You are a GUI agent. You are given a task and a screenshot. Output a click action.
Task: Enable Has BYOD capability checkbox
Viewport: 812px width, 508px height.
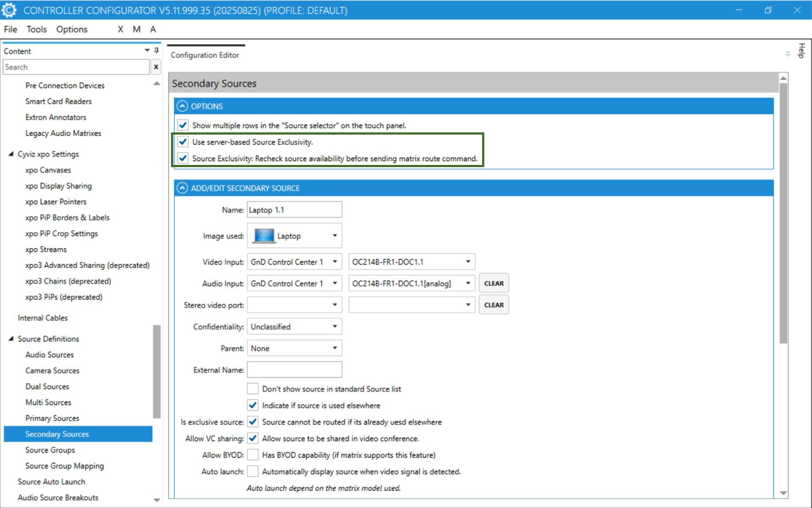[x=253, y=455]
